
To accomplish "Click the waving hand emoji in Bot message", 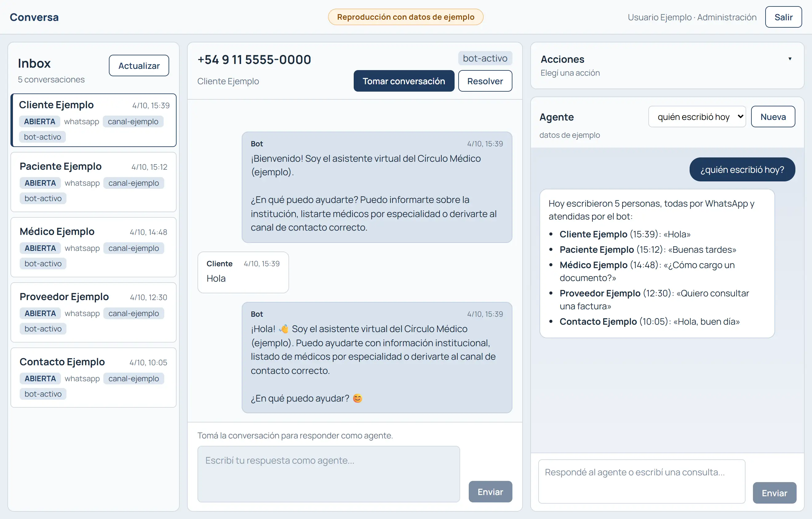I will coord(284,329).
